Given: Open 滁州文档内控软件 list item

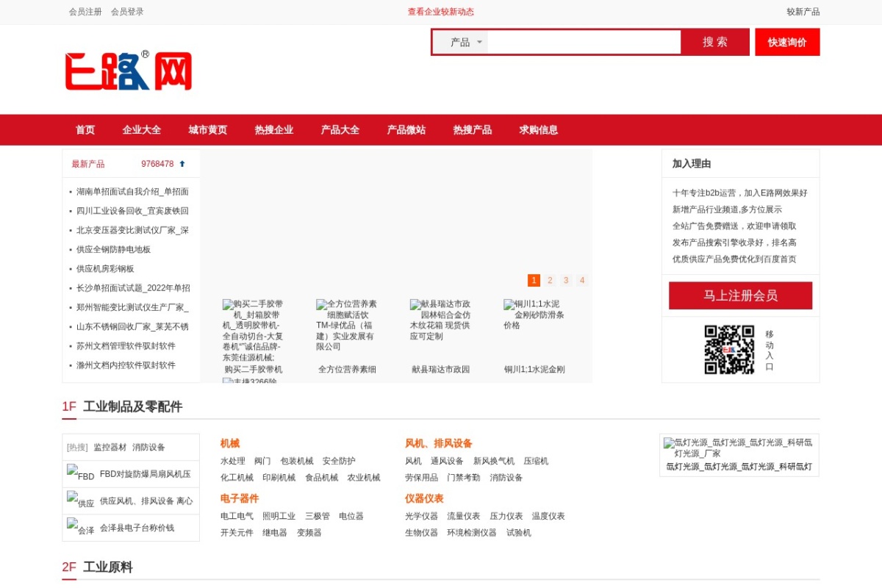Looking at the screenshot, I should 126,365.
